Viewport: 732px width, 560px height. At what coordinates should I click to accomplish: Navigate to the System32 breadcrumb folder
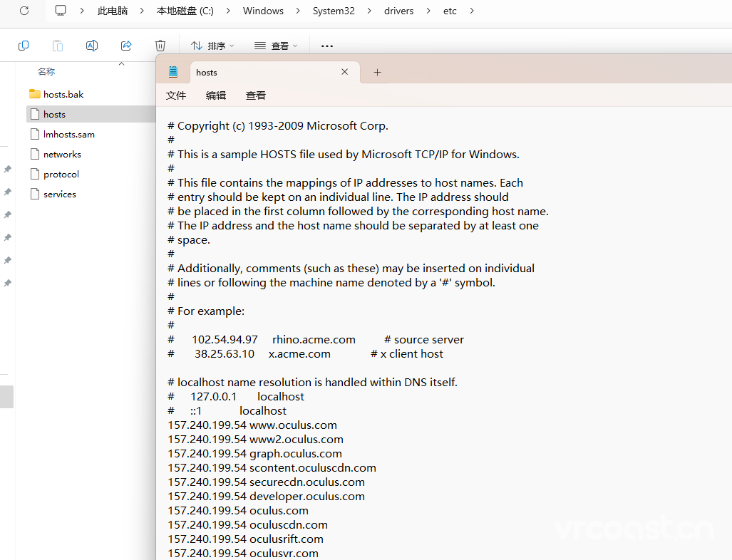pos(334,11)
